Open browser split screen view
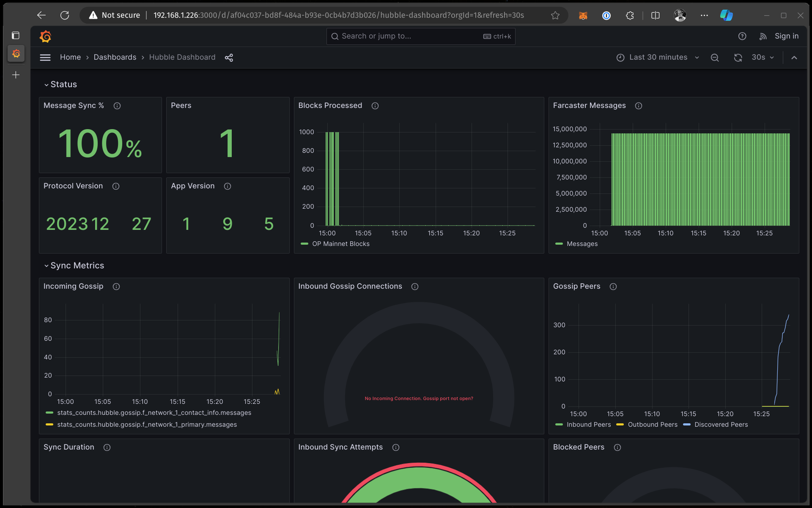812x508 pixels. (656, 15)
